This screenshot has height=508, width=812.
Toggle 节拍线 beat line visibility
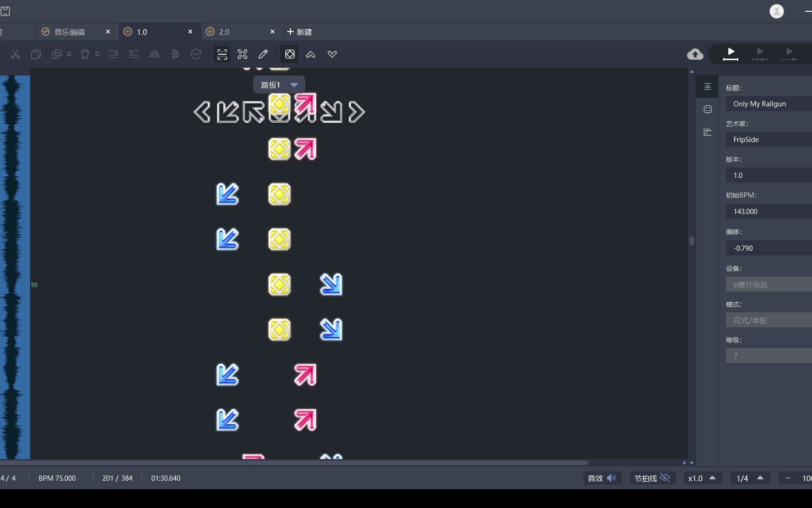click(652, 478)
